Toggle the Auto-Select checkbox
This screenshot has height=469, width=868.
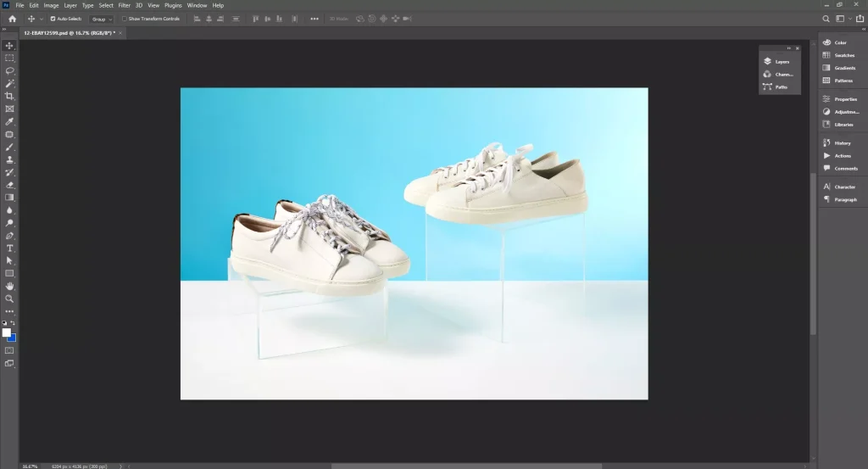pos(53,19)
